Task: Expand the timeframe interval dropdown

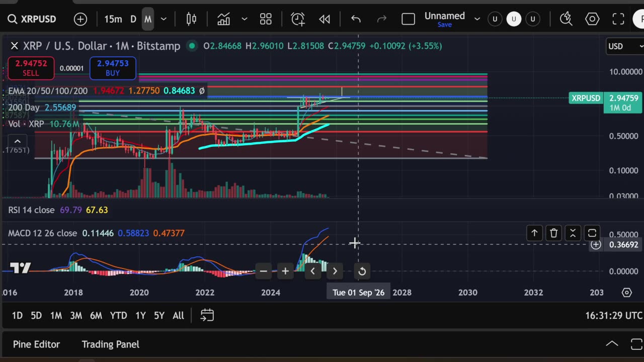Action: 164,19
